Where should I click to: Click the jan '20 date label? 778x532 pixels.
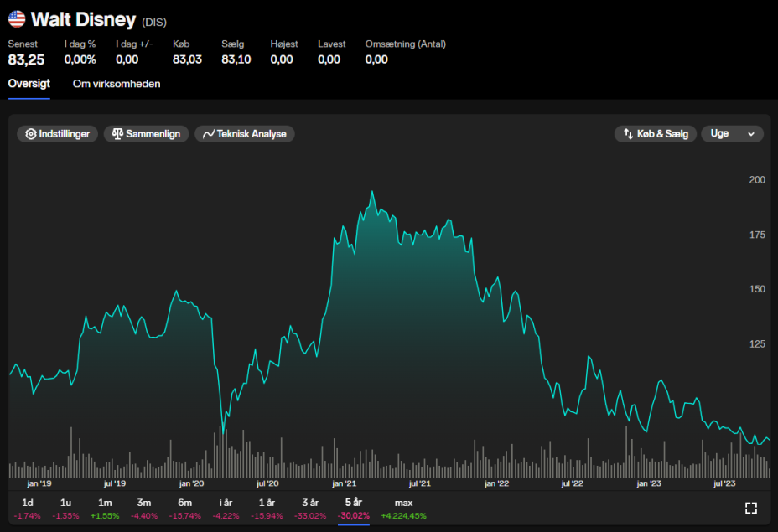[191, 483]
